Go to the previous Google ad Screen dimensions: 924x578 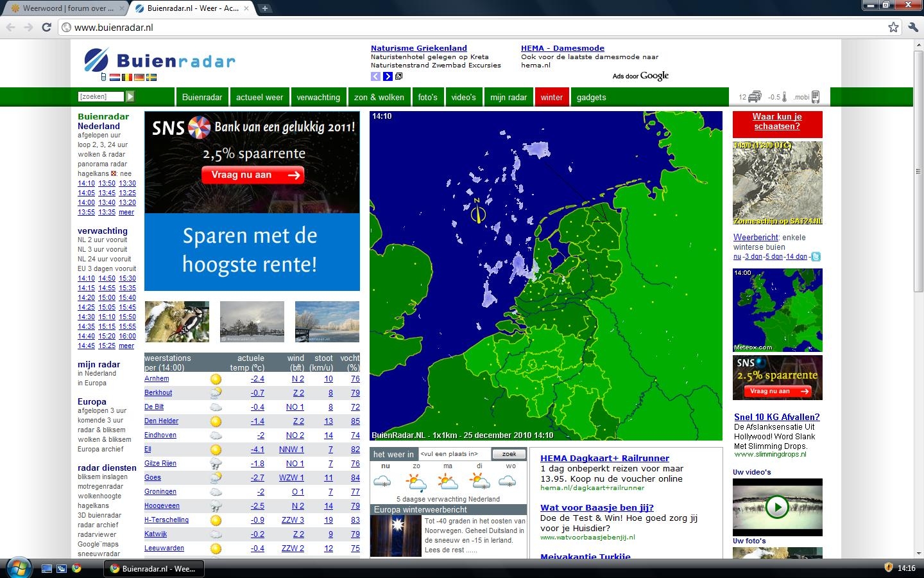(x=375, y=76)
